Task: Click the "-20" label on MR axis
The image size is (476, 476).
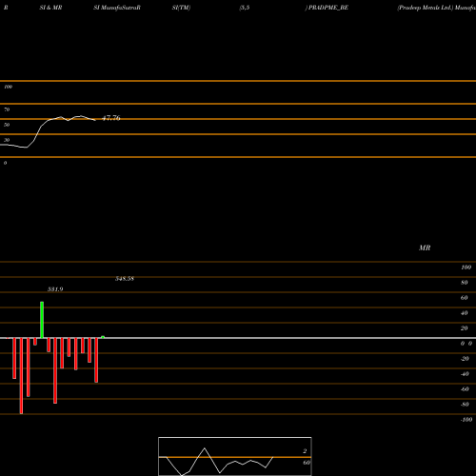Action: 465,359
